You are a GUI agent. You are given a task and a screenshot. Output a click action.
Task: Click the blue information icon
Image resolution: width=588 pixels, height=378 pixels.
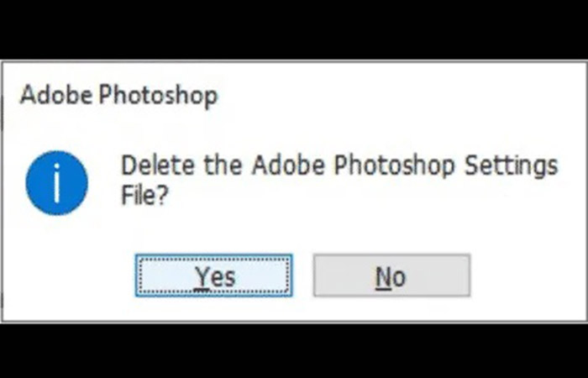pos(56,182)
